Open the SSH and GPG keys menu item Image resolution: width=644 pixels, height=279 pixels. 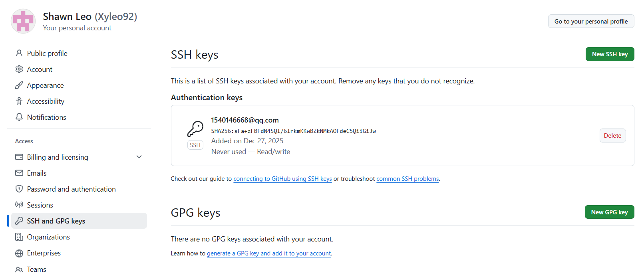point(56,221)
